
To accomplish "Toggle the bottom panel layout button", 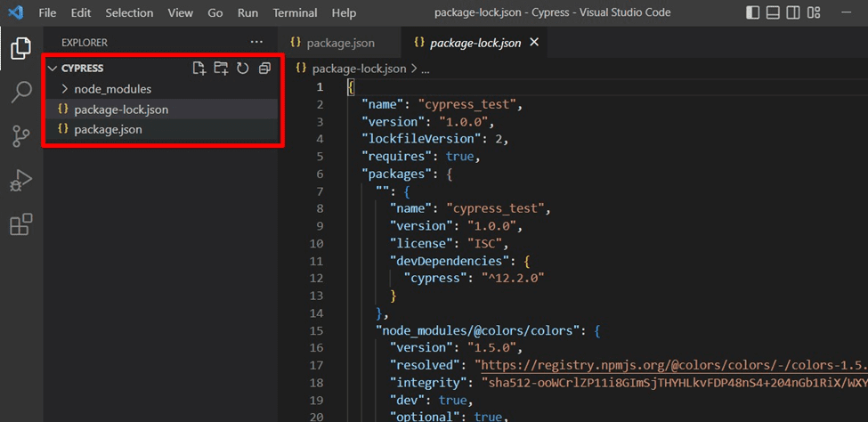I will (x=774, y=13).
